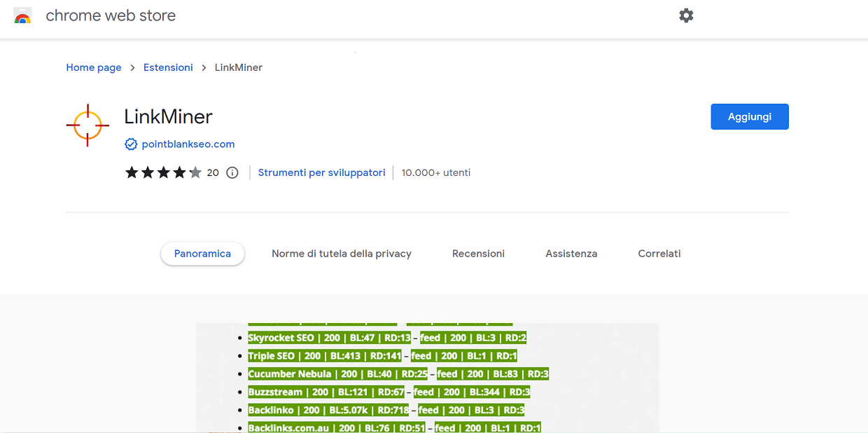Open the Estensioni breadcrumb link
The image size is (868, 433).
click(168, 67)
